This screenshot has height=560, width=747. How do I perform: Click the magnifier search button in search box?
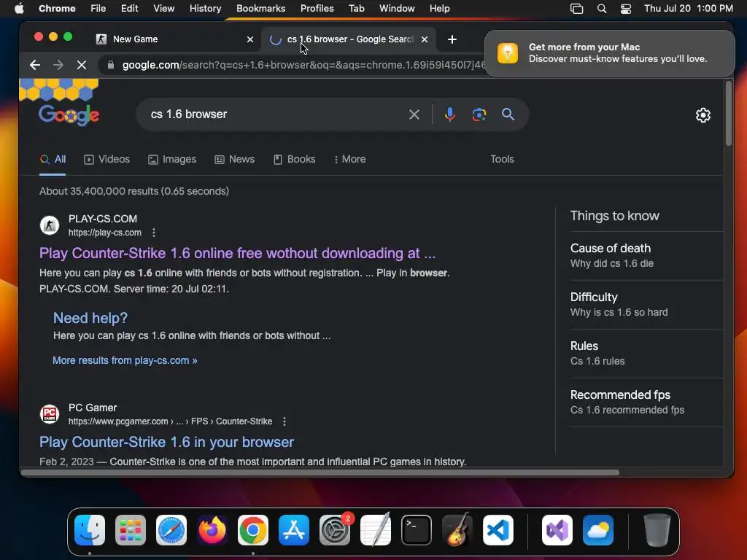click(x=508, y=114)
